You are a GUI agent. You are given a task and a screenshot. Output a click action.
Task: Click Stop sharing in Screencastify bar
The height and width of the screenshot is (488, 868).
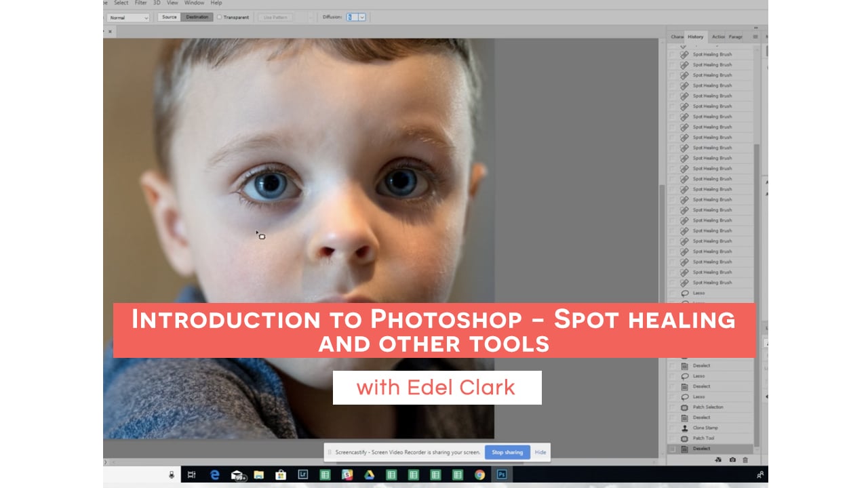point(507,452)
